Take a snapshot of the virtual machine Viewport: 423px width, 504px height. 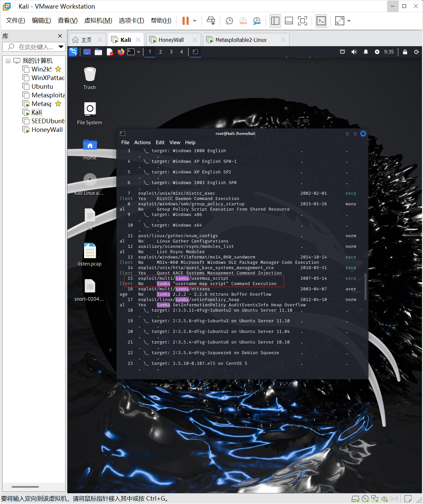click(x=229, y=21)
